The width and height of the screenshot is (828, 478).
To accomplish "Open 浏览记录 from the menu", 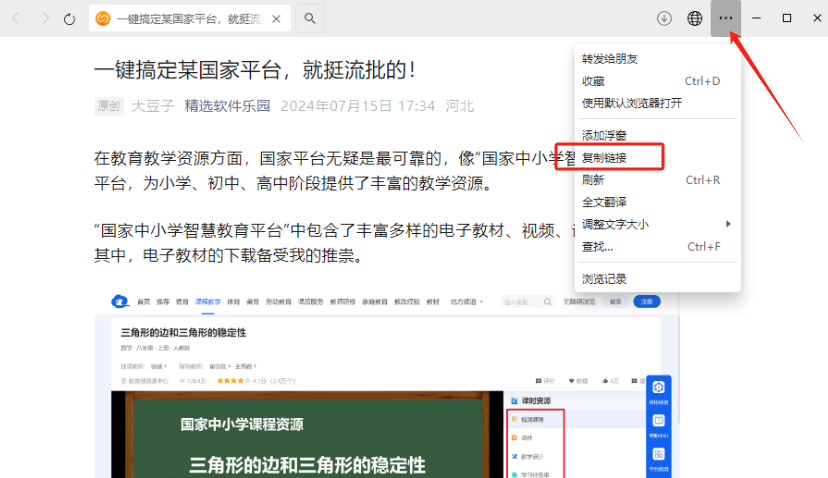I will (x=604, y=278).
